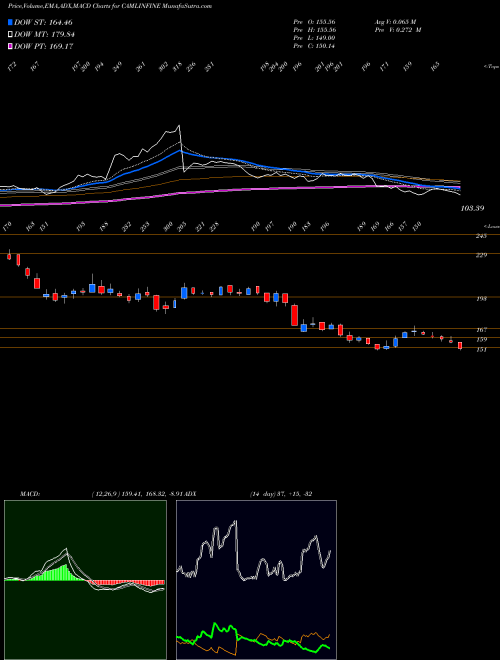Click the ADX values '(14 day) 37, +15, -32'
Screen dimensions: 500x660
click(281, 494)
